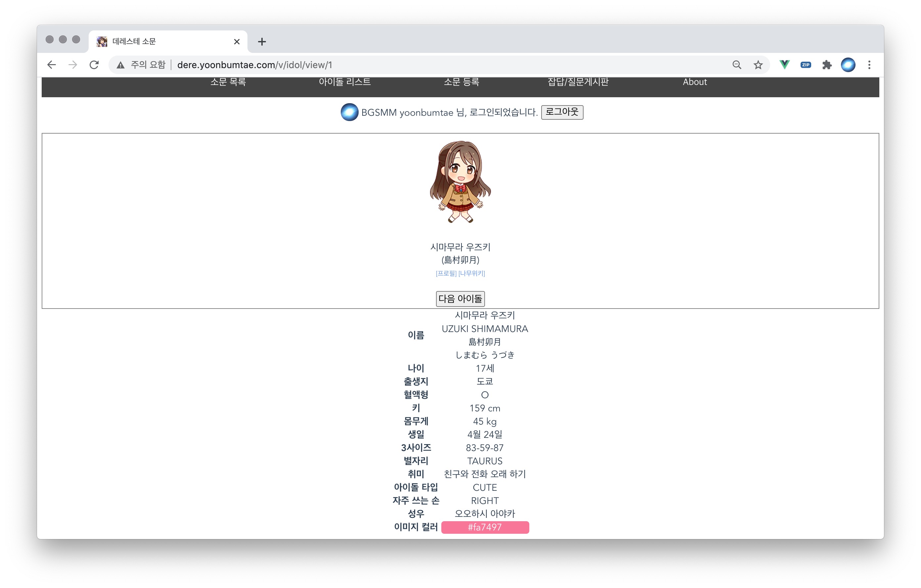Viewport: 921px width, 588px height.
Task: Click the Uzuki Shimamura character image
Action: click(x=460, y=182)
